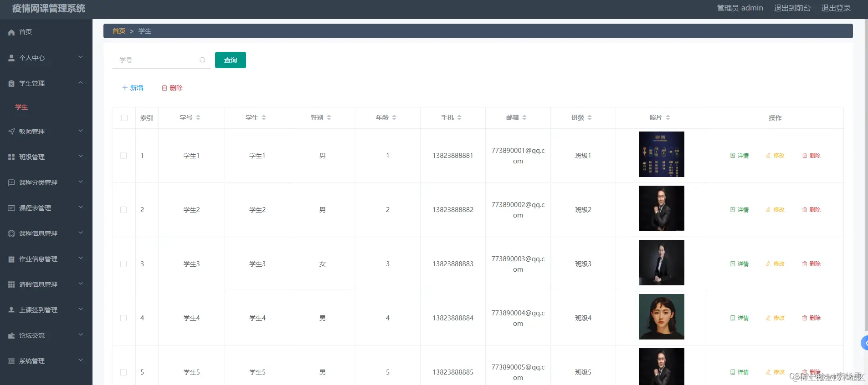This screenshot has width=868, height=385.
Task: Expand the 个人中心 menu chevron
Action: [81, 57]
